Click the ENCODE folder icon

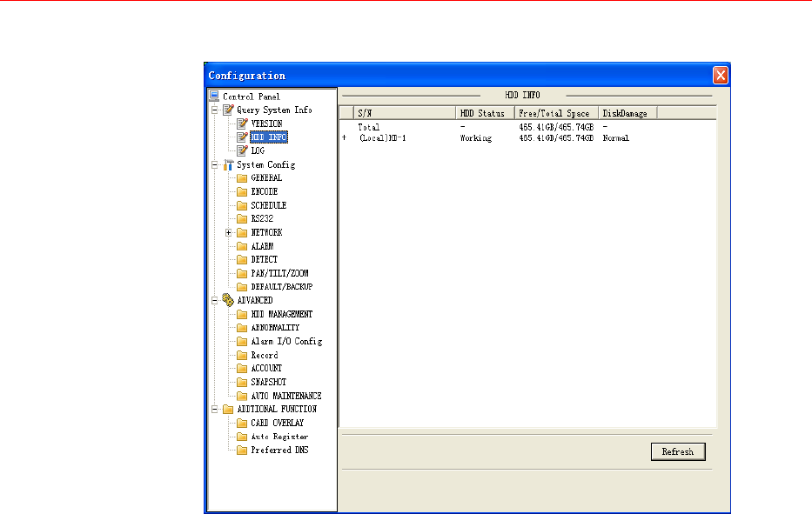point(242,191)
